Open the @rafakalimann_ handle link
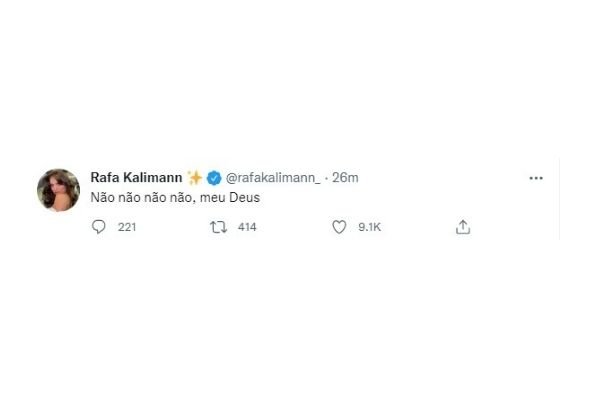The height and width of the screenshot is (400, 600). point(273,178)
